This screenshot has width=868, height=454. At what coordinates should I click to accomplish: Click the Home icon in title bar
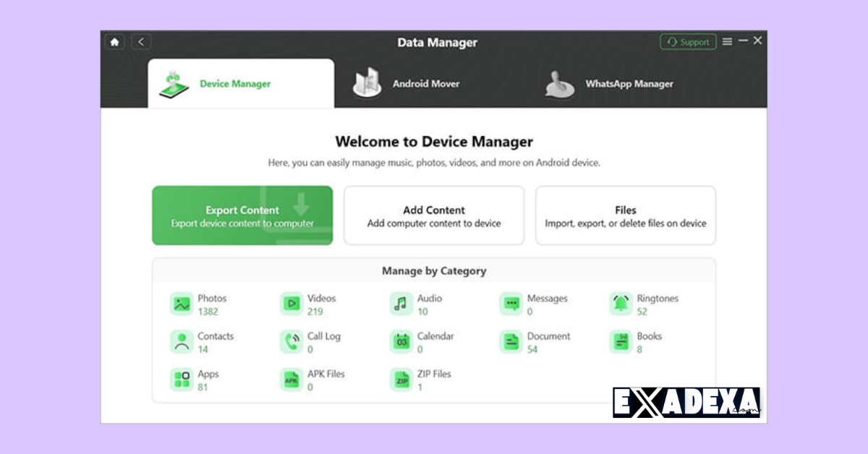click(x=114, y=42)
